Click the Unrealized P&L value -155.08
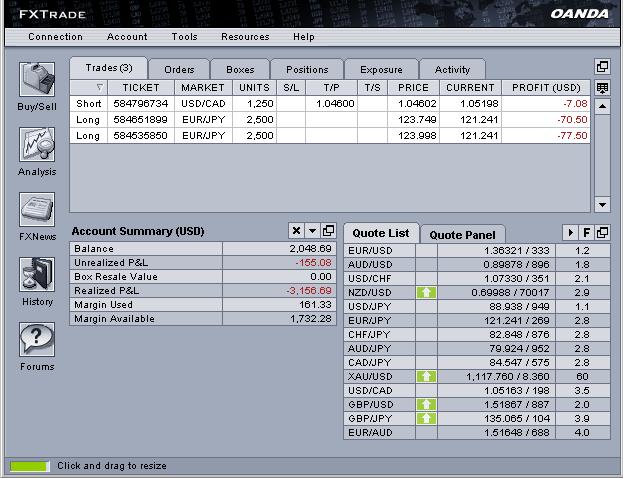 (313, 263)
